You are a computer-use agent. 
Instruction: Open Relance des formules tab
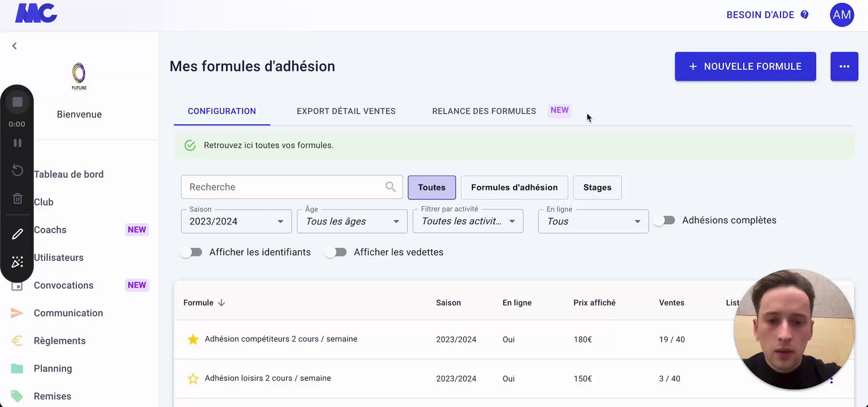click(484, 111)
